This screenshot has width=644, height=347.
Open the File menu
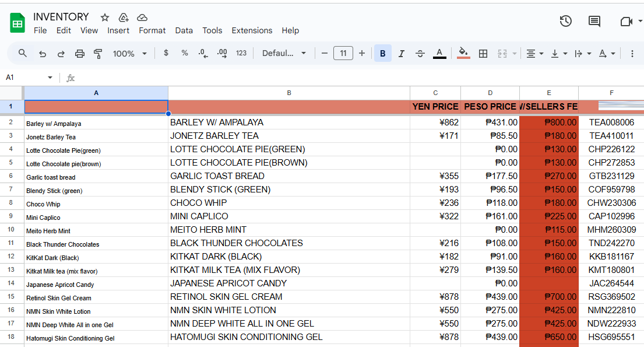[x=40, y=30]
